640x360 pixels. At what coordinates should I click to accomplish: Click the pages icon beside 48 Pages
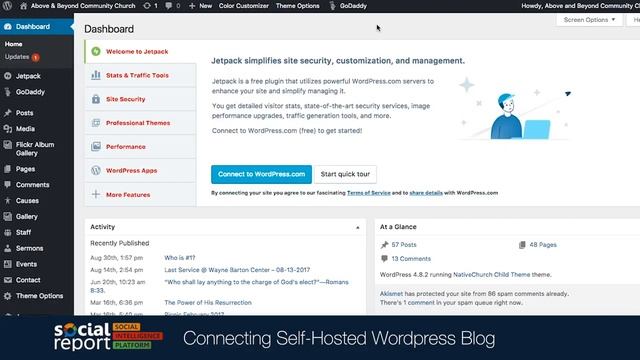(522, 245)
